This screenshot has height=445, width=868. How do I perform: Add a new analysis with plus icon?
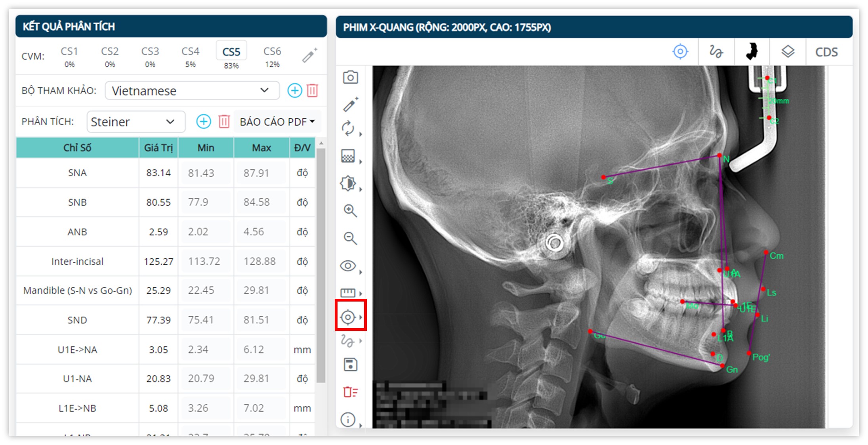(204, 121)
